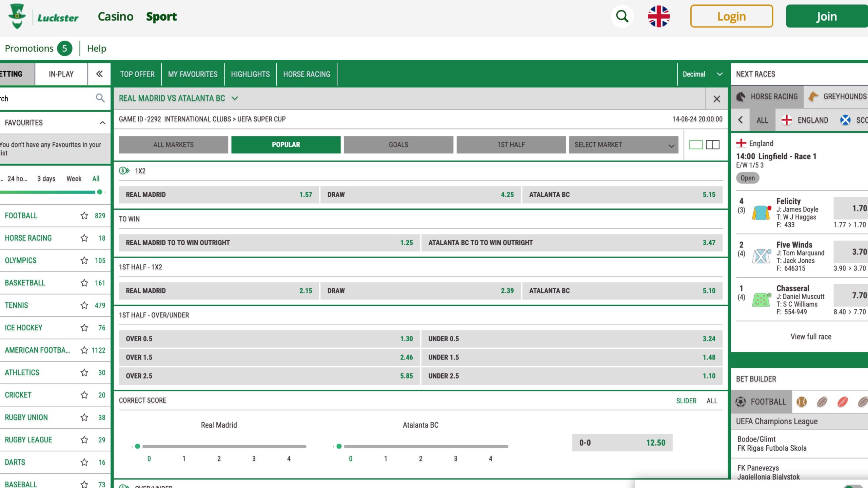Click the Join button
Screen dimensions: 868x488
click(x=827, y=16)
